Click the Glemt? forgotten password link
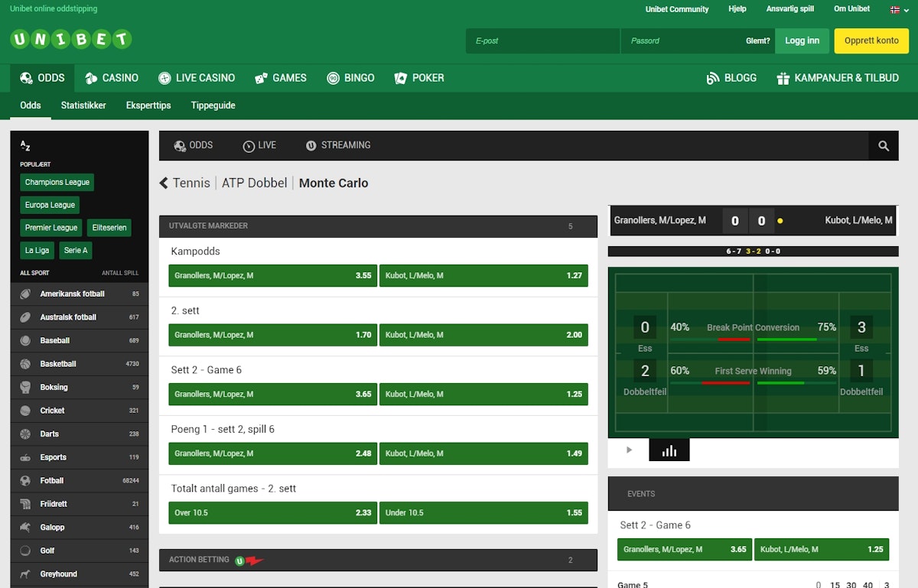 coord(758,41)
